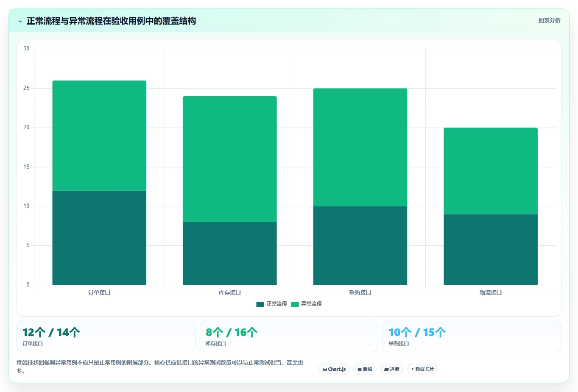Click the lightning icon beside the chart title

20,21
